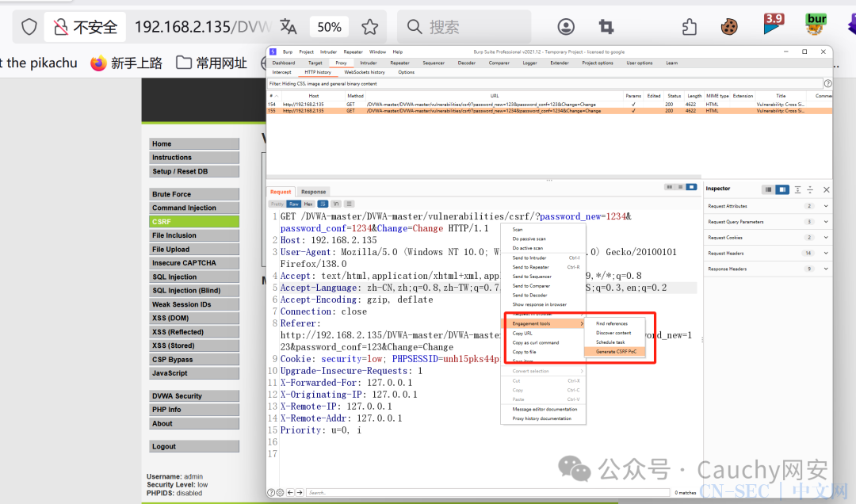Select Discover content in the submenu
The height and width of the screenshot is (504, 856).
[x=615, y=333]
